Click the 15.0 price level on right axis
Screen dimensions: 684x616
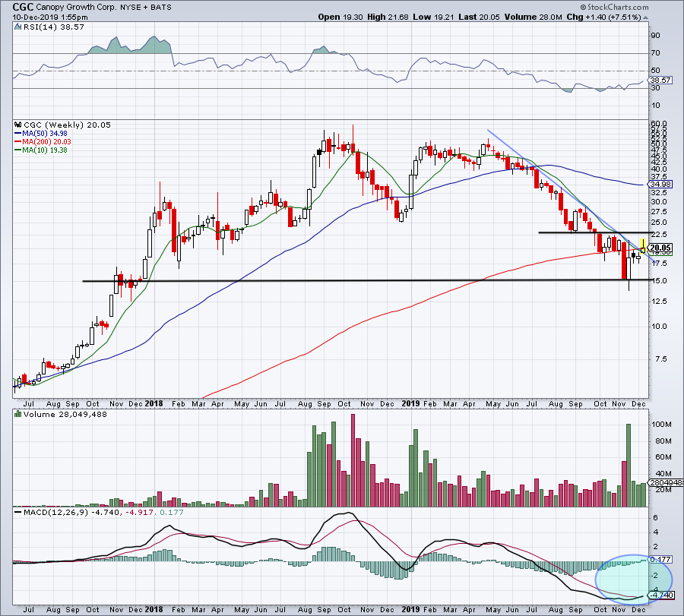point(658,281)
